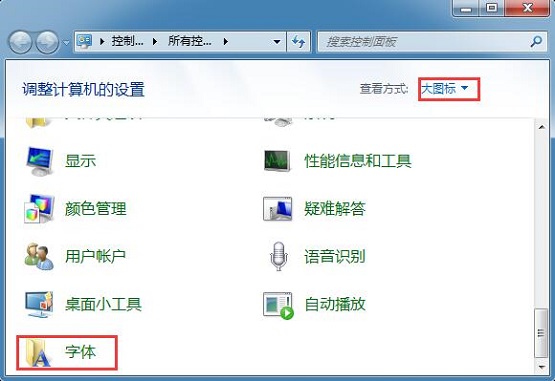The width and height of the screenshot is (555, 381).
Task: Click the vertical scrollbar thumb
Action: (542, 333)
